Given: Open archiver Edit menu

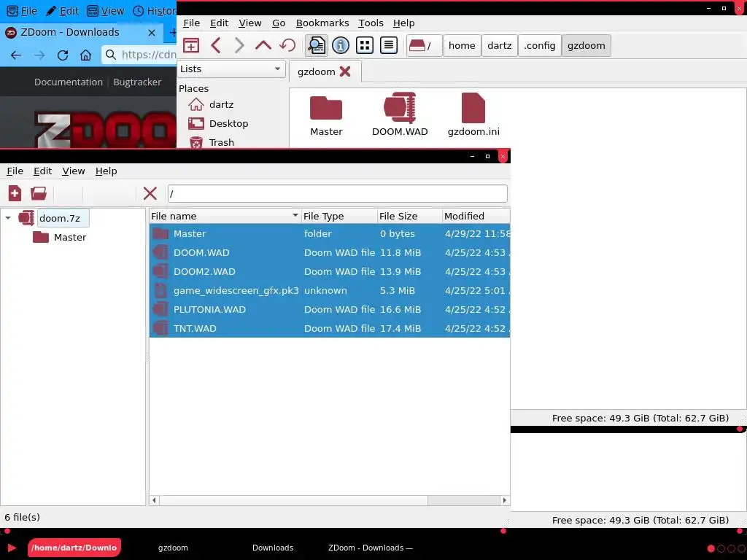Looking at the screenshot, I should [x=42, y=171].
